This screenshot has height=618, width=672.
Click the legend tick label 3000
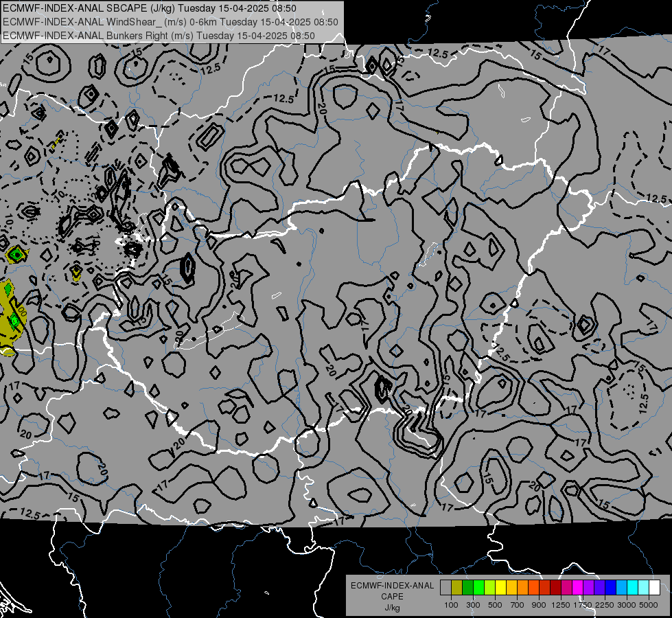pos(627,605)
